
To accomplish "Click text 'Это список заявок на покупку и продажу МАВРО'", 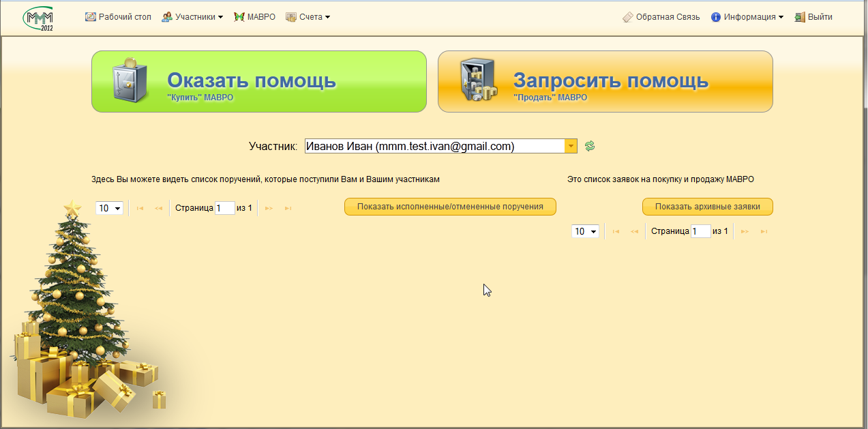I will pyautogui.click(x=661, y=179).
